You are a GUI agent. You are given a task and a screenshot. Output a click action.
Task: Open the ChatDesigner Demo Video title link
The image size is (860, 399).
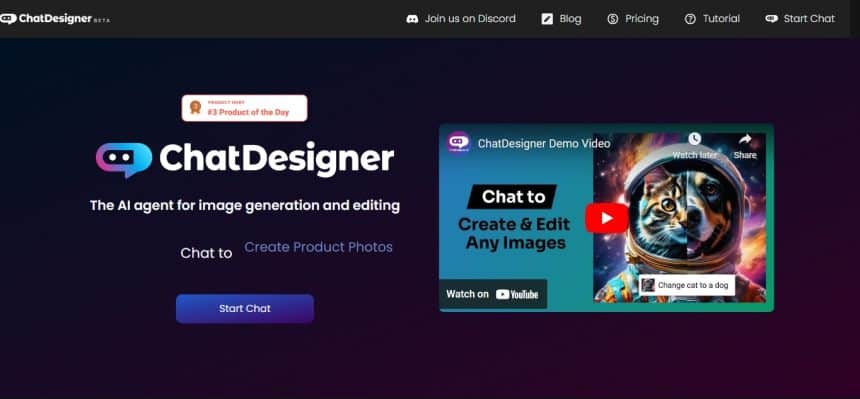[544, 144]
